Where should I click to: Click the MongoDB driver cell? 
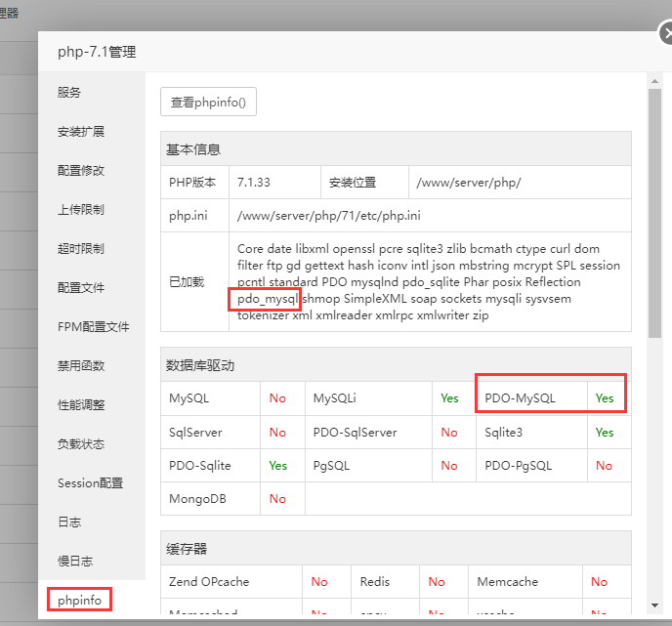tap(210, 499)
